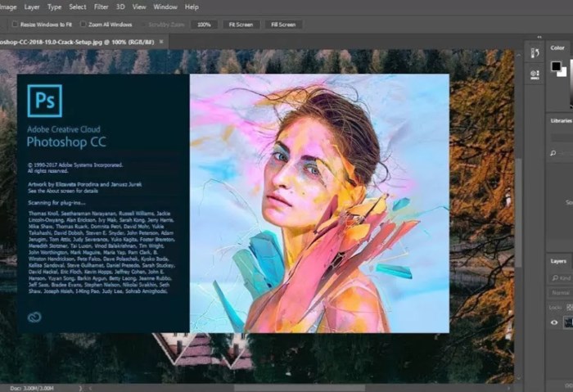
Task: Enable Zoom All Windows checkbox
Action: tap(83, 24)
